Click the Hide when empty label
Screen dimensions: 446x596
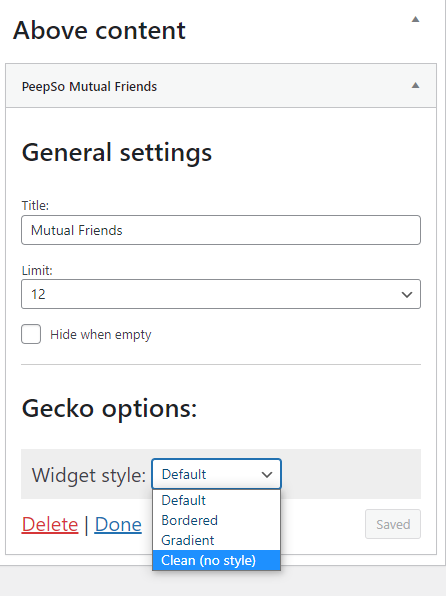click(101, 334)
